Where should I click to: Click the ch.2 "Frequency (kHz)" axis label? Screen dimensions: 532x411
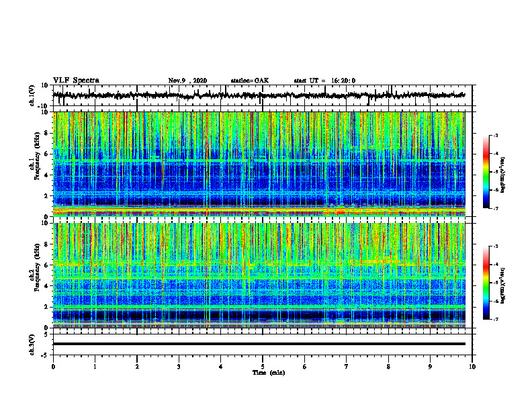pos(37,267)
